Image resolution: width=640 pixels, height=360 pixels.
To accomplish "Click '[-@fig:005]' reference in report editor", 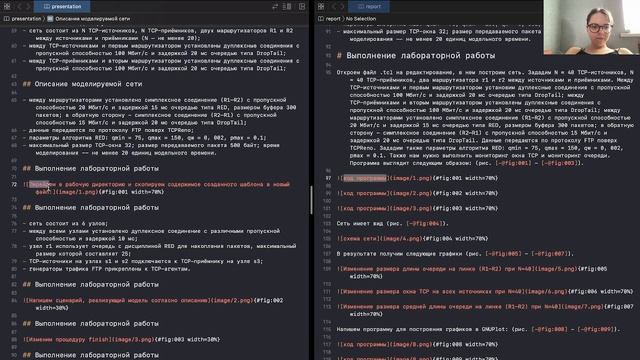I will point(503,253).
